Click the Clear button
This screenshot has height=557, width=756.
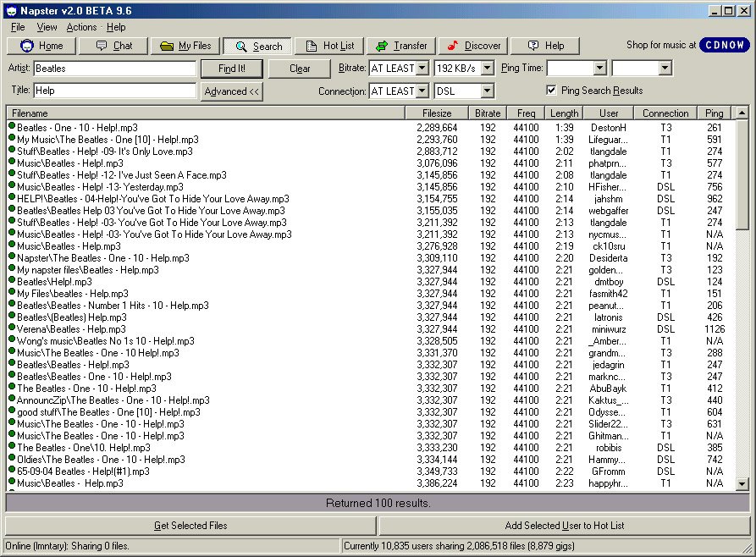[300, 69]
